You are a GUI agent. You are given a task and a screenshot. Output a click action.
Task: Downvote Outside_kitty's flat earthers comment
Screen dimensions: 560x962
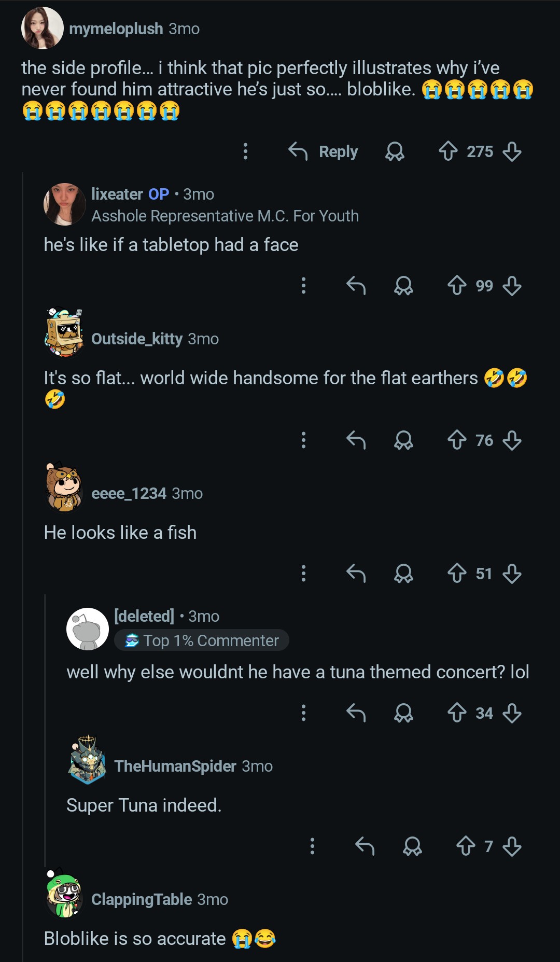point(512,440)
